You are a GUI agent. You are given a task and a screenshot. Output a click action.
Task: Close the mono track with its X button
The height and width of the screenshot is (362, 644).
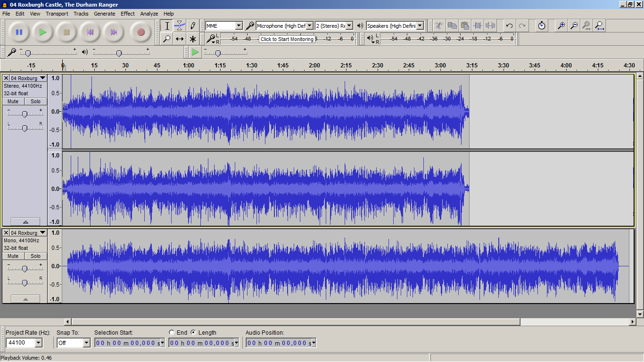click(x=6, y=233)
